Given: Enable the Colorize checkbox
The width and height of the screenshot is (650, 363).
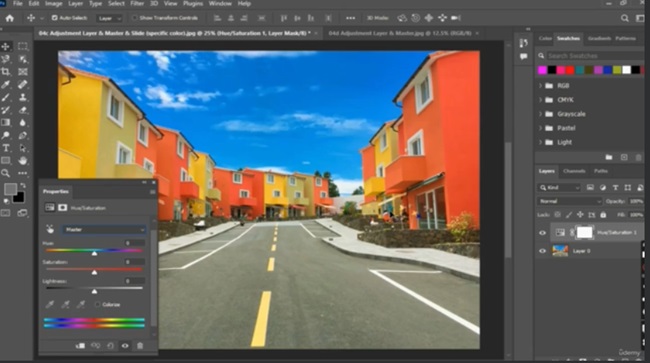Looking at the screenshot, I should (x=97, y=305).
